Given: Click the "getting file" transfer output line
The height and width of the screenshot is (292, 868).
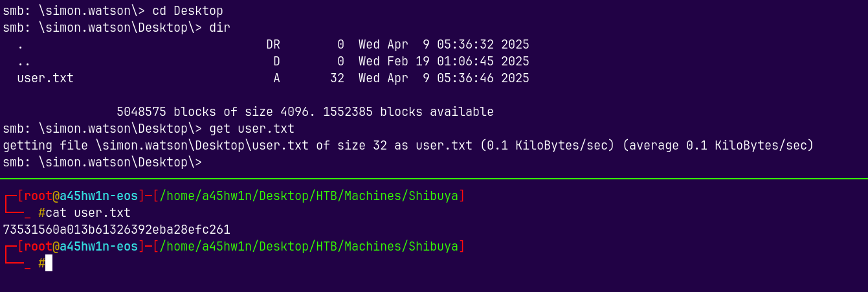Looking at the screenshot, I should tap(408, 146).
